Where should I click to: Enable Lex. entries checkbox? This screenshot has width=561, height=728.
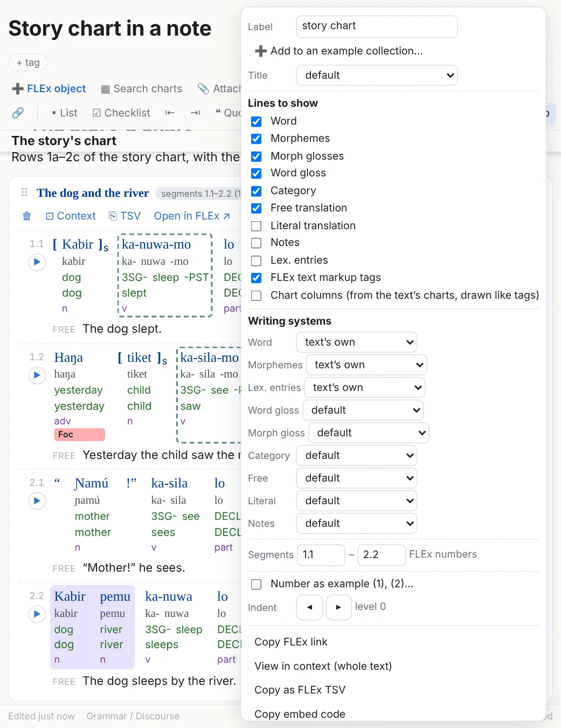coord(257,260)
